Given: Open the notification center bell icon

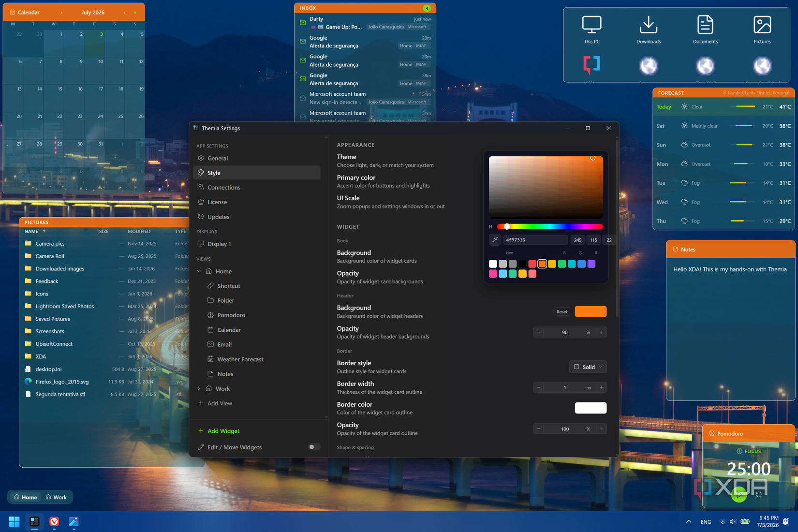Looking at the screenshot, I should 786,521.
